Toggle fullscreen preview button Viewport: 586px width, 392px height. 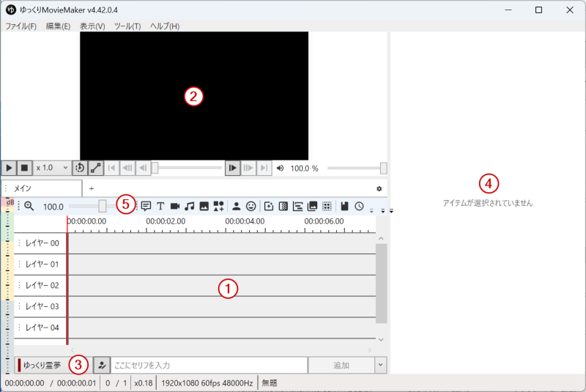[95, 168]
